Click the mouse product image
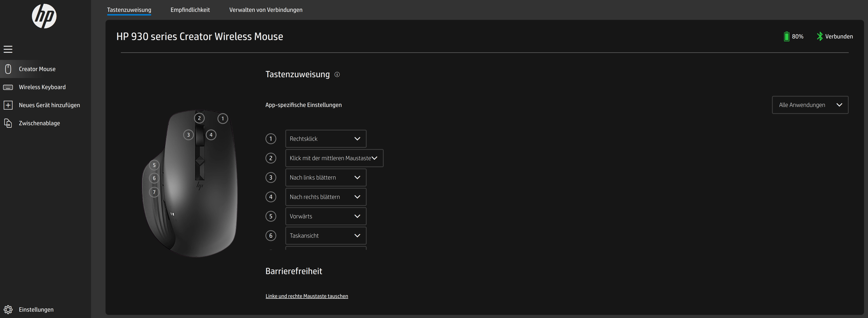 (x=190, y=184)
